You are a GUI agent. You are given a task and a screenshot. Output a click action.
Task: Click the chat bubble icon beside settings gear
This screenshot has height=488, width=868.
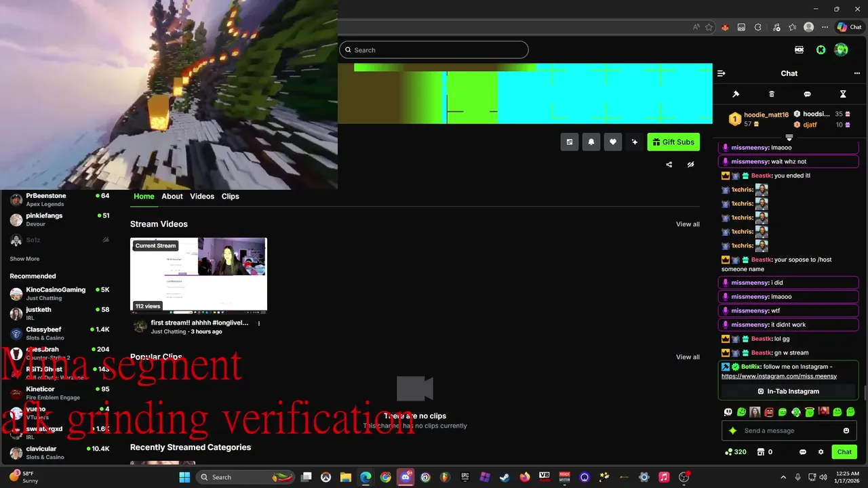click(803, 452)
